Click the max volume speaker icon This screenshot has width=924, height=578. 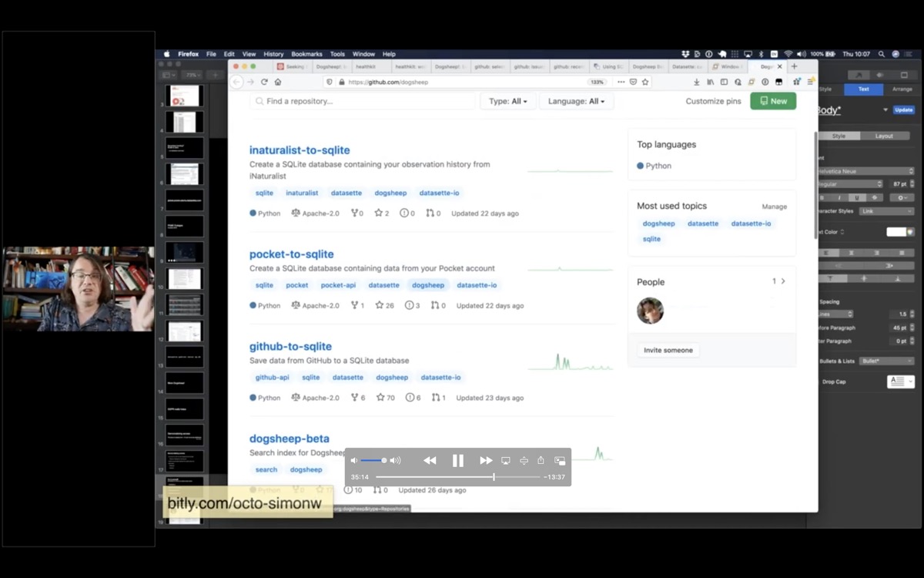click(395, 461)
